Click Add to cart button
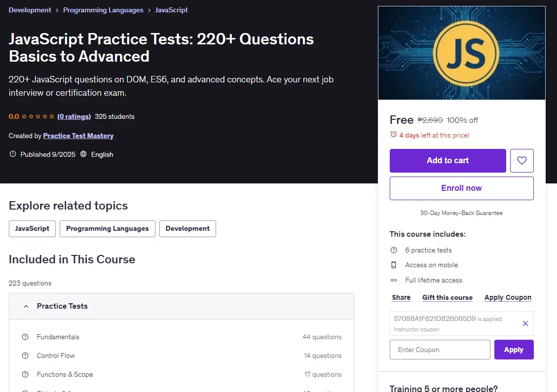Image resolution: width=557 pixels, height=392 pixels. click(447, 160)
